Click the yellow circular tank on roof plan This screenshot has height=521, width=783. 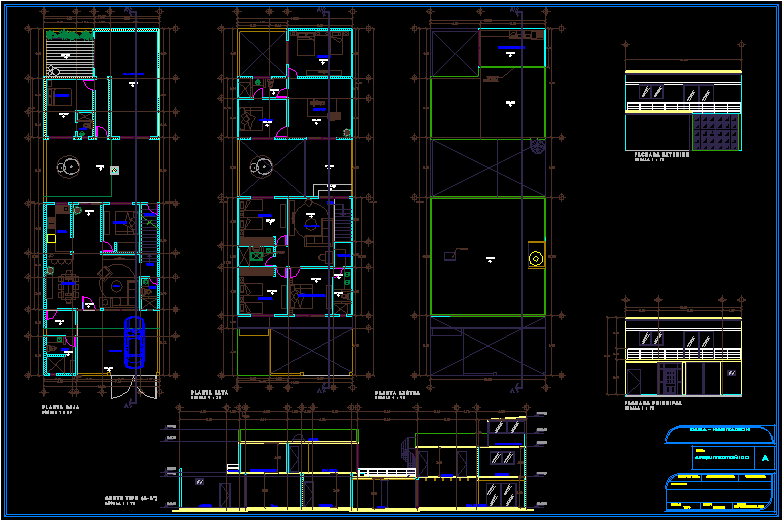(x=536, y=260)
